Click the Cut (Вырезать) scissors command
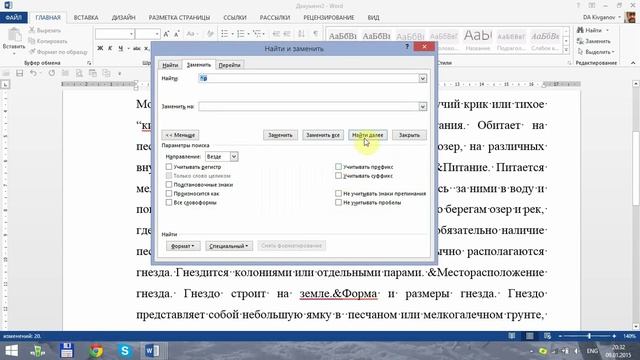The height and width of the screenshot is (360, 640). pyautogui.click(x=45, y=30)
